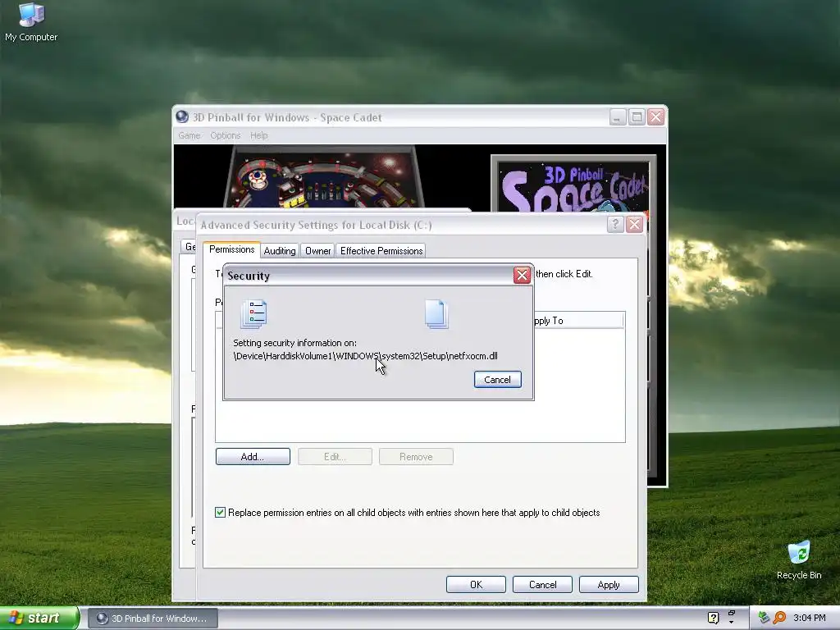Click OK in Advanced Security Settings
This screenshot has height=630, width=840.
pos(477,584)
